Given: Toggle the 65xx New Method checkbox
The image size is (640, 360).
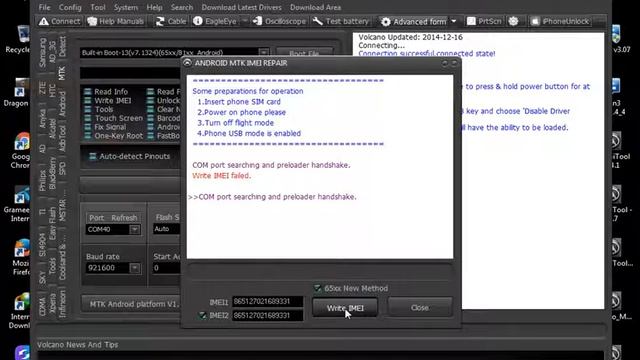Looking at the screenshot, I should pos(318,289).
